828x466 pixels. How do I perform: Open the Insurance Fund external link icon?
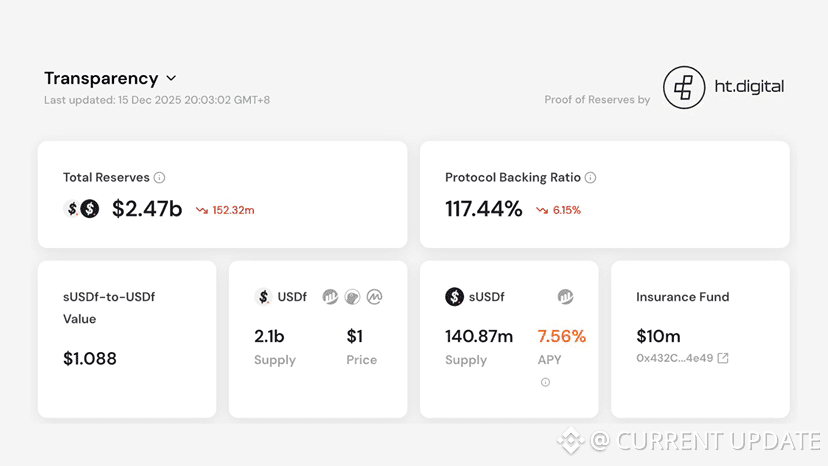point(723,358)
